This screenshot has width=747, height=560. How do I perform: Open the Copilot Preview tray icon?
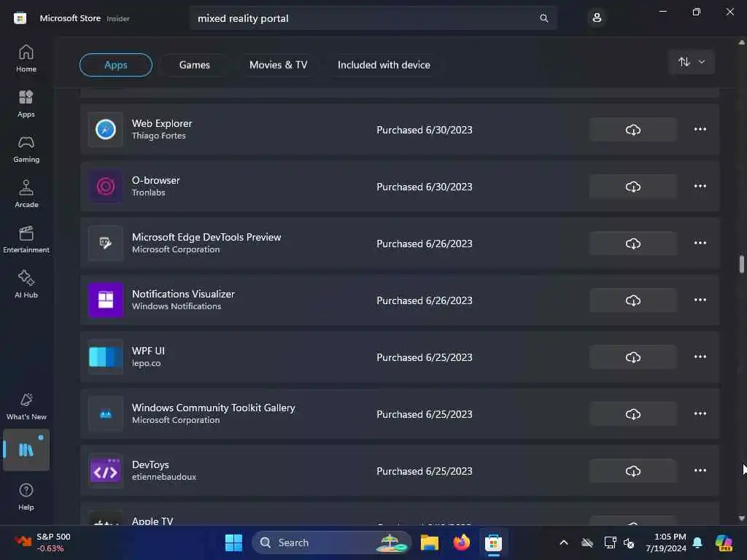coord(724,542)
